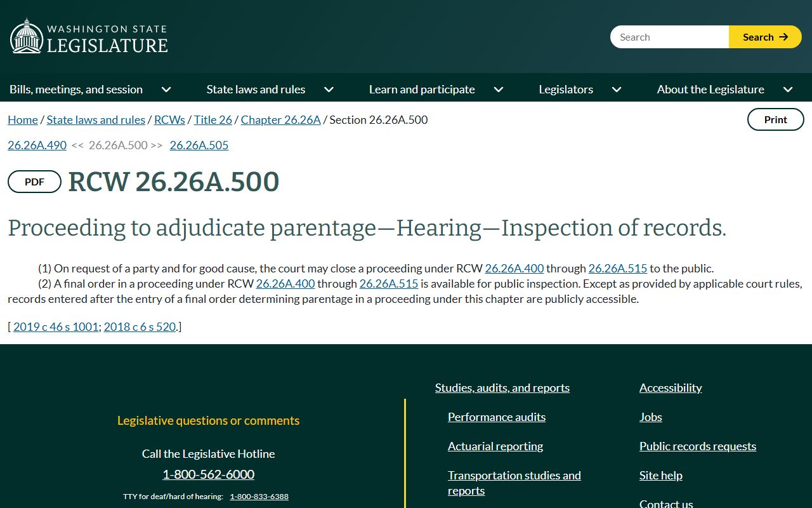Open the RCWs breadcrumb link
812x508 pixels.
pyautogui.click(x=169, y=119)
